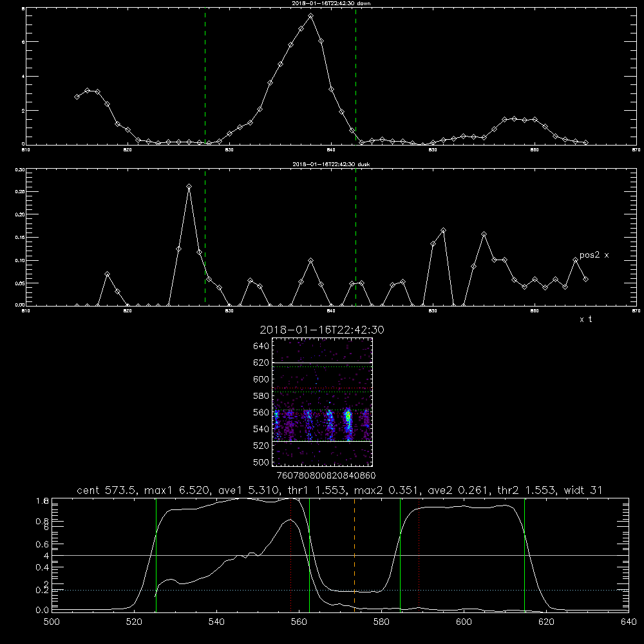This screenshot has height=644, width=644.
Task: Click the "x t" label below dusk plot
Action: (x=585, y=319)
